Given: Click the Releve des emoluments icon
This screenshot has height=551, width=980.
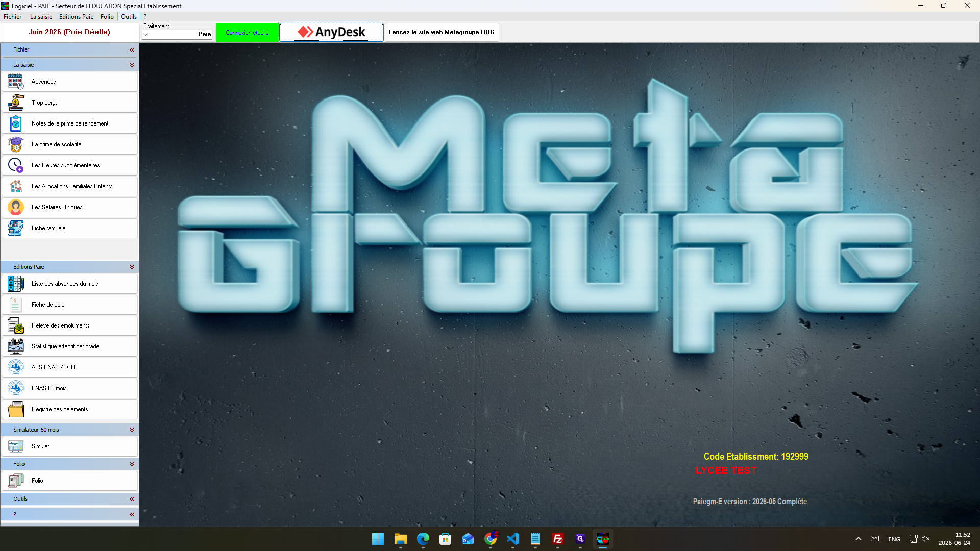Looking at the screenshot, I should [x=16, y=325].
